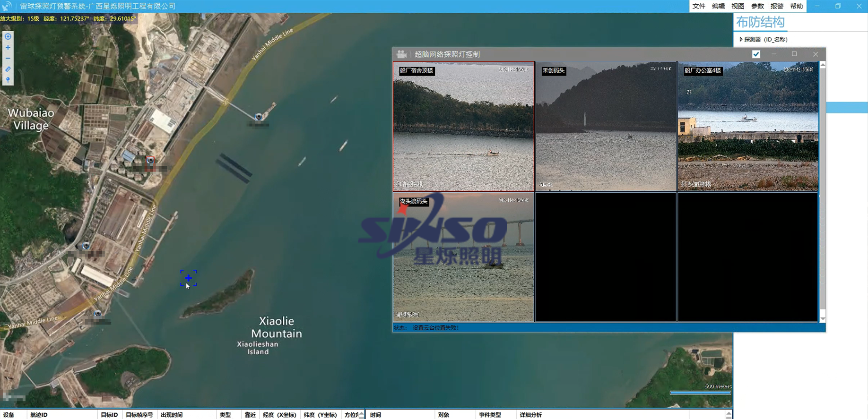Open the 参数 menu
Image resolution: width=868 pixels, height=419 pixels.
click(x=757, y=6)
